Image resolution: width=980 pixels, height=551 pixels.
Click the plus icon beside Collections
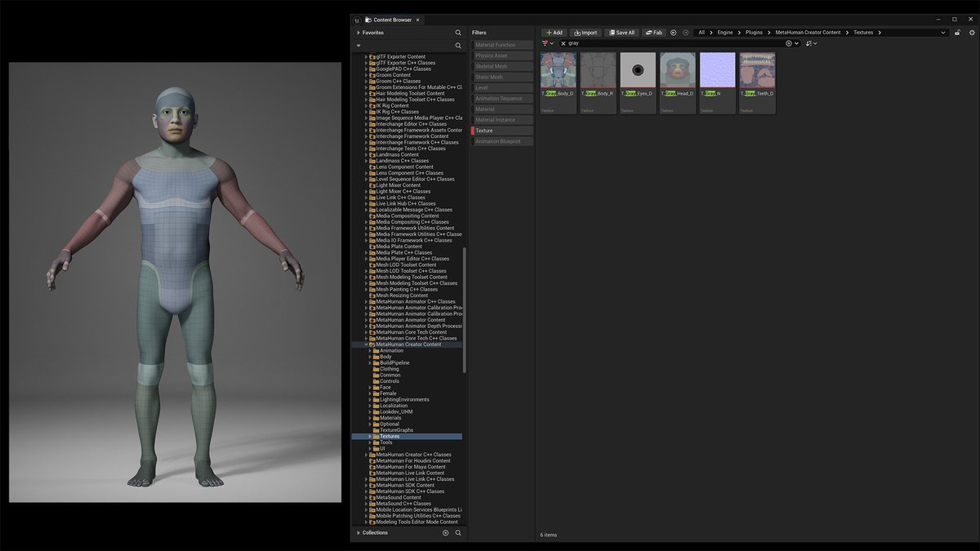pyautogui.click(x=445, y=532)
